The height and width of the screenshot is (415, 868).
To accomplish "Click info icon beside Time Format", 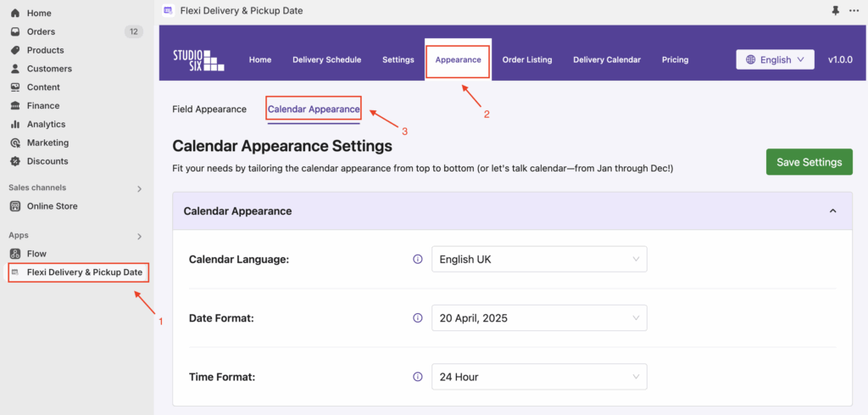I will click(418, 377).
